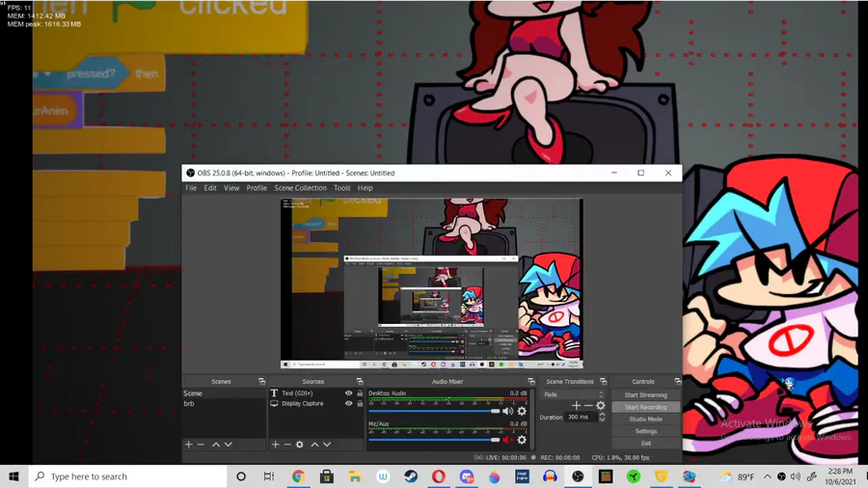Open the Profile menu in OBS

(257, 188)
